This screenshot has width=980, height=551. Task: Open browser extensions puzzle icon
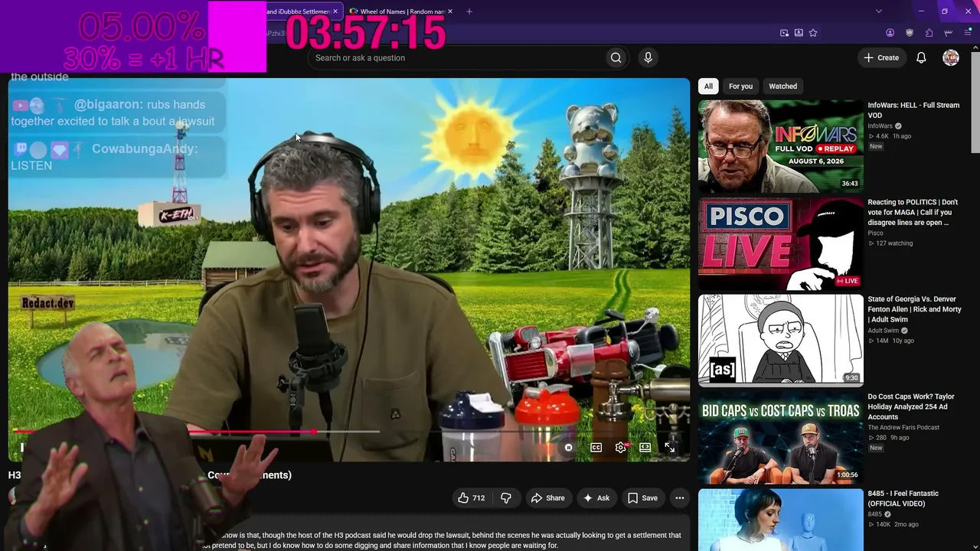pos(929,33)
